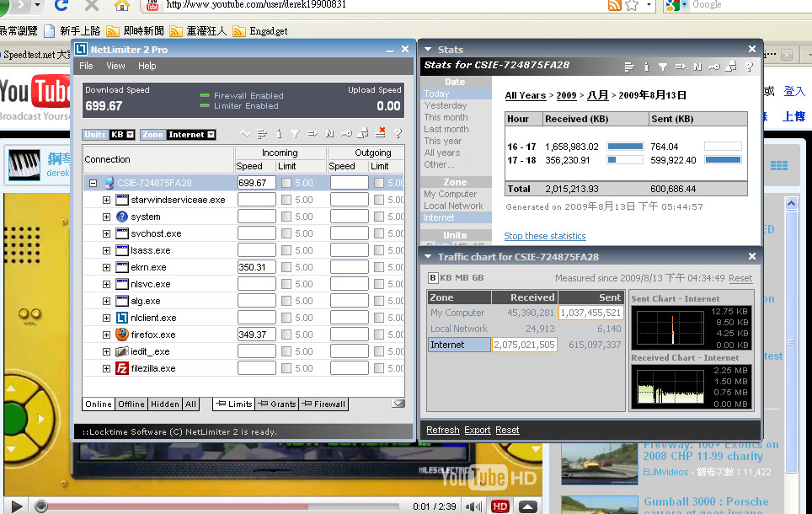
Task: Click the traffic chart icon in NetLimiter toolbar
Action: click(245, 133)
